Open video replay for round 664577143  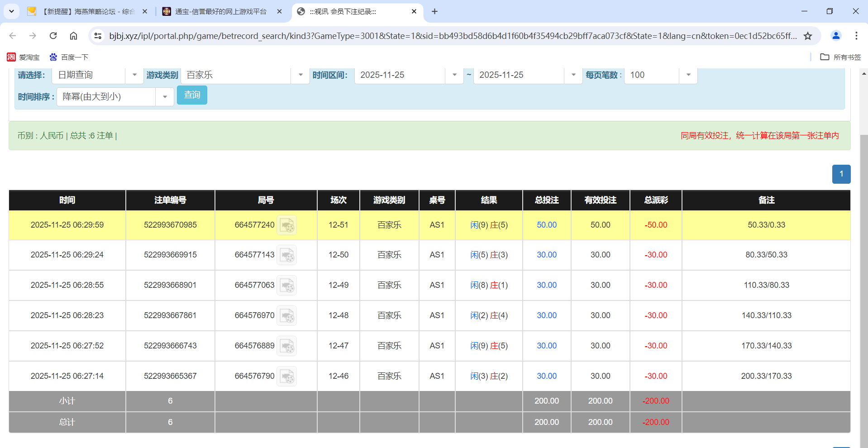(287, 255)
